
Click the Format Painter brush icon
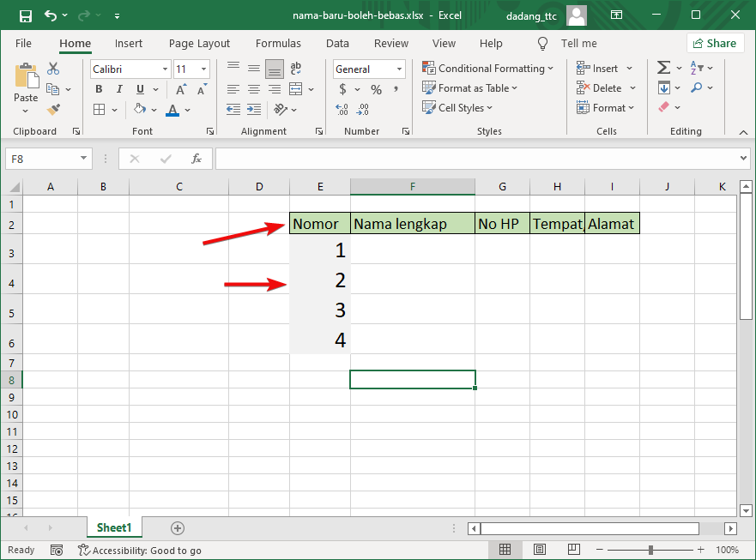53,109
